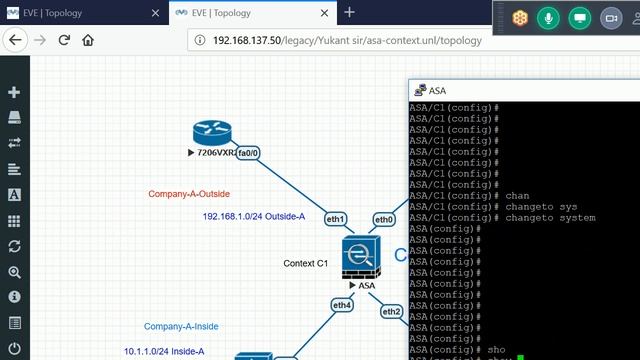Toggle the microphone in meeting toolbar

coord(548,18)
